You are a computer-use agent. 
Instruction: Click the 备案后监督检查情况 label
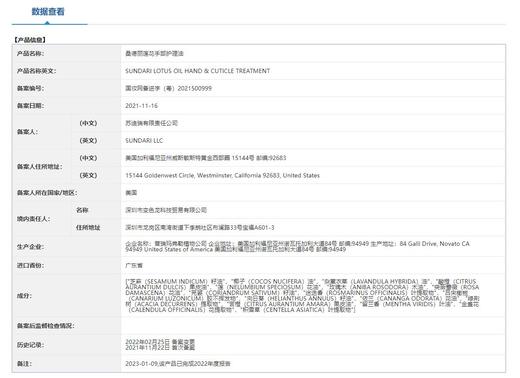tap(45, 326)
